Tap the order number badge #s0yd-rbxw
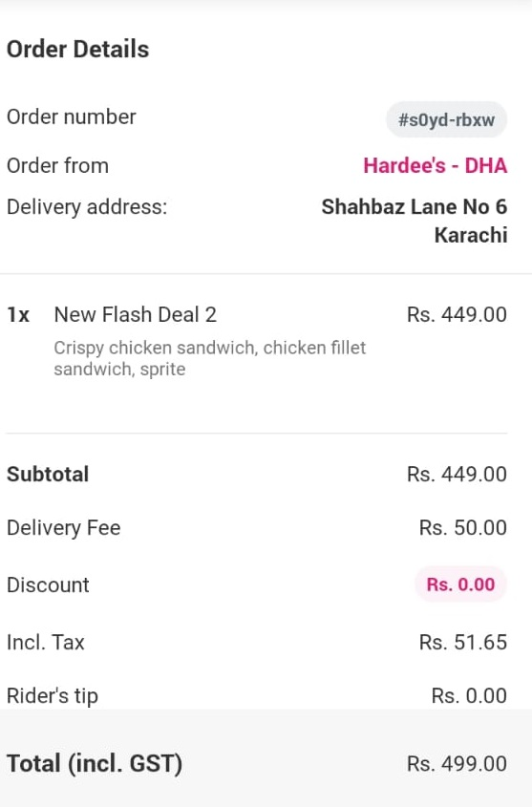The image size is (532, 807). click(x=446, y=120)
